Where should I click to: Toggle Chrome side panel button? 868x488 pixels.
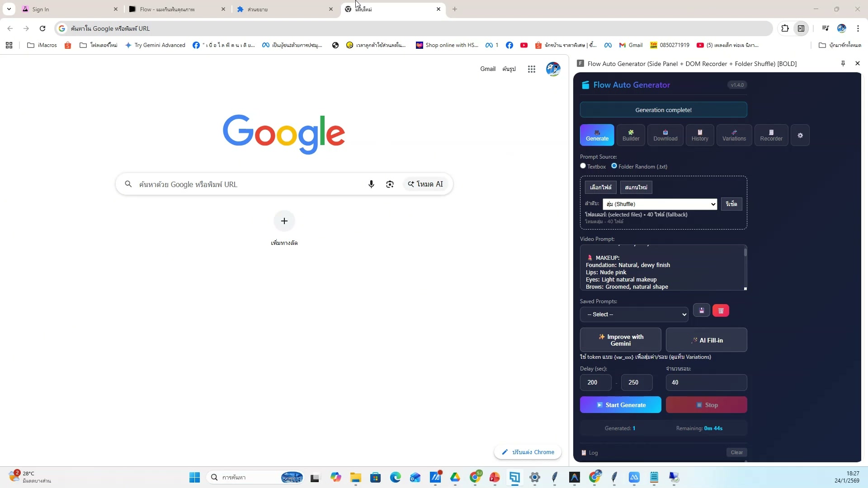click(801, 28)
